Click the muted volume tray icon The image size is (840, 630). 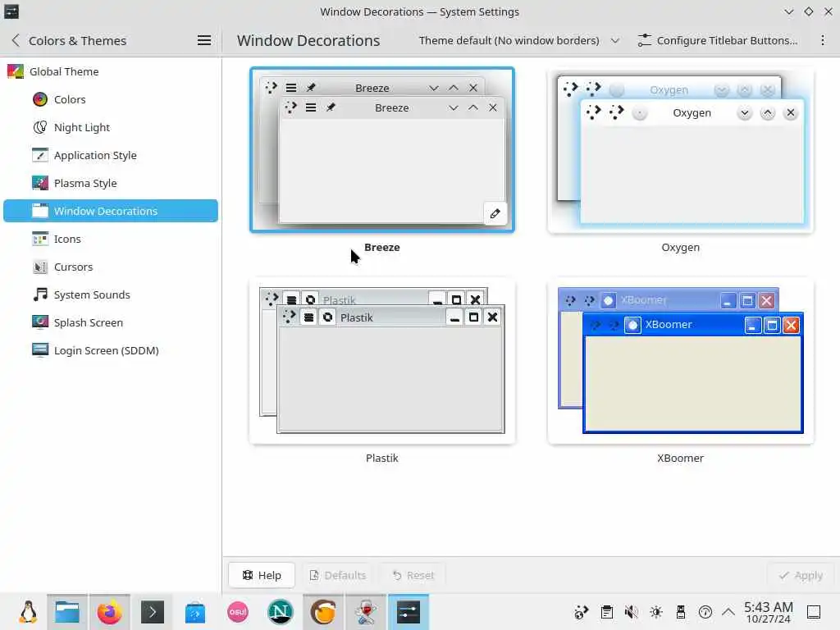click(x=631, y=612)
